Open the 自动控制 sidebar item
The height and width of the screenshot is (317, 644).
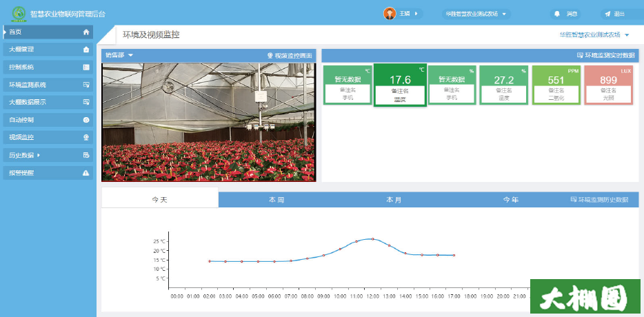coord(48,120)
